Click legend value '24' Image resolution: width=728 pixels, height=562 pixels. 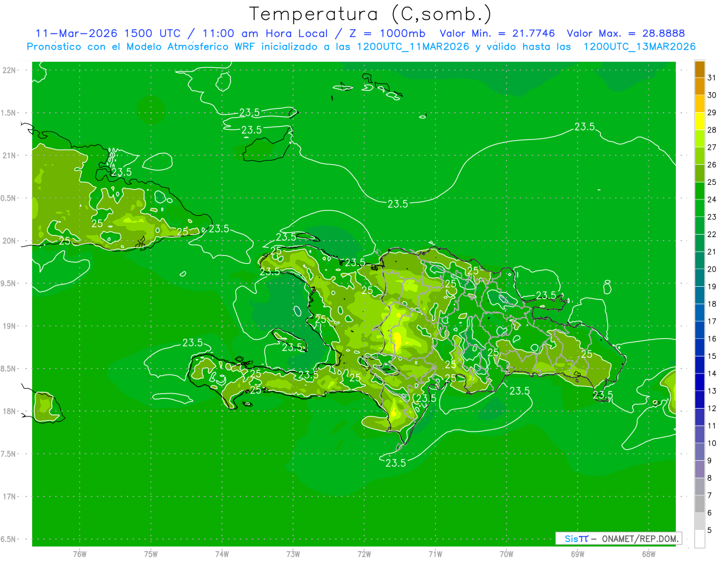[712, 199]
